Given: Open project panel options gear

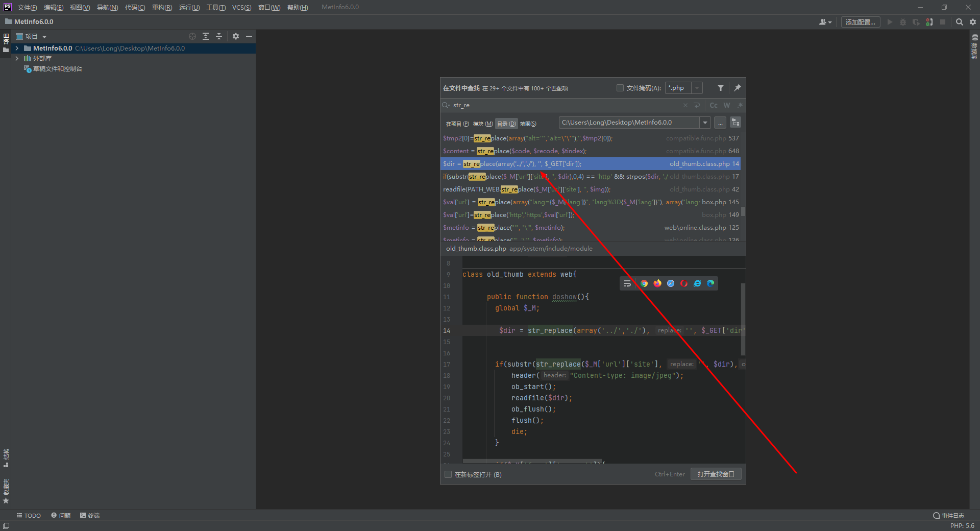Looking at the screenshot, I should 236,36.
